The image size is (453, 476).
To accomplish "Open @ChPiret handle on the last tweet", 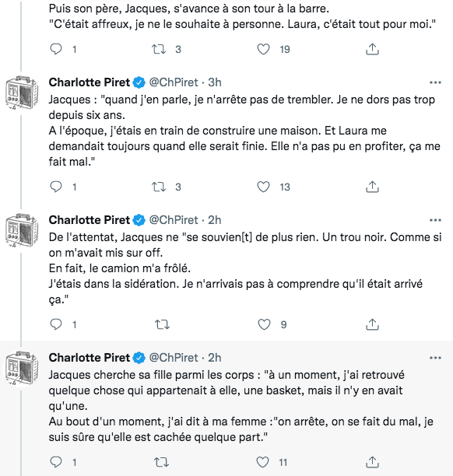I will (x=174, y=358).
